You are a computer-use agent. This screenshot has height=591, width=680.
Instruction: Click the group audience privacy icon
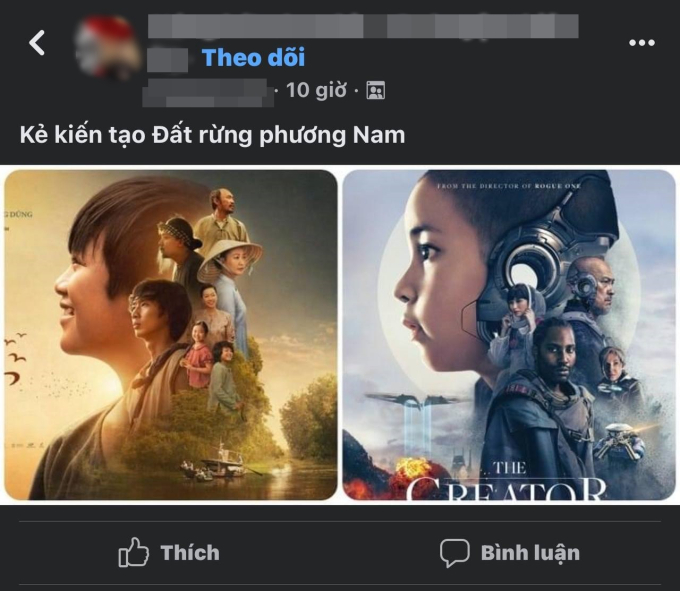[376, 90]
